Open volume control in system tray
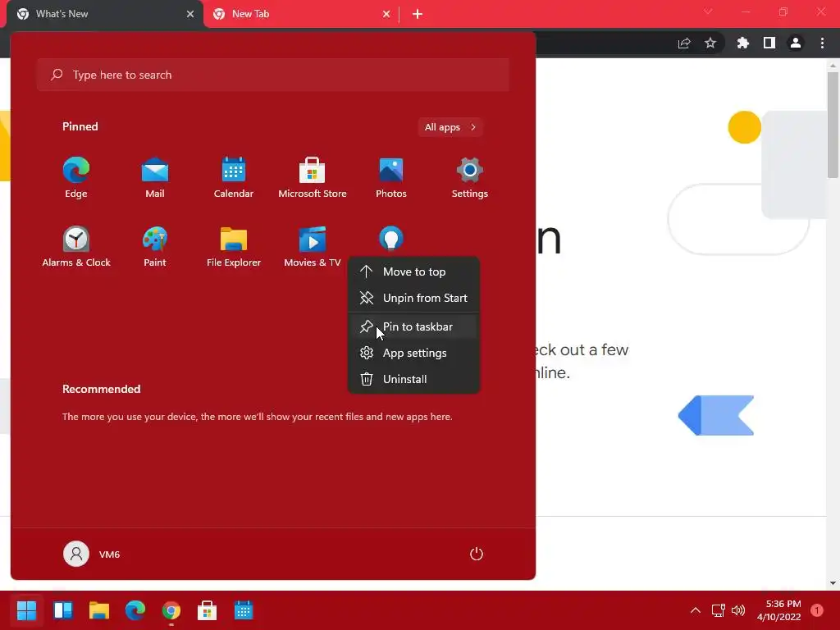The image size is (840, 630). pos(738,610)
